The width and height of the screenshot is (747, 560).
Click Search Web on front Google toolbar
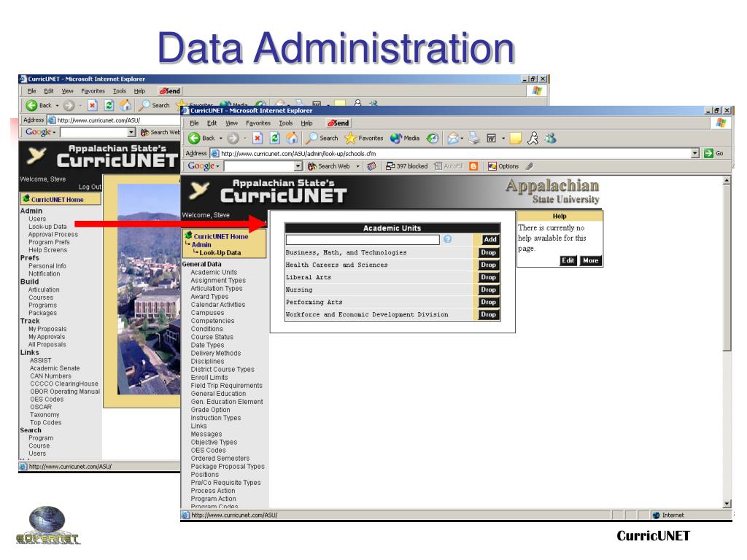[329, 166]
